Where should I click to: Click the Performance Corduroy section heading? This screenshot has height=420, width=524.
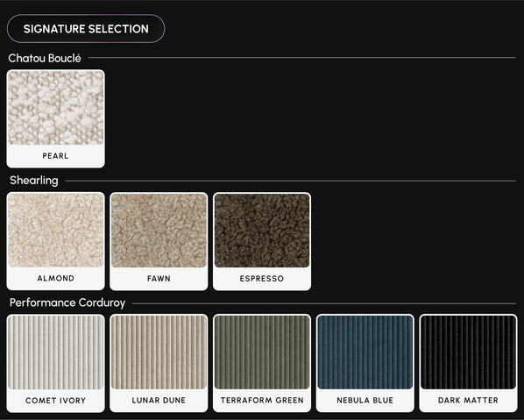(67, 303)
